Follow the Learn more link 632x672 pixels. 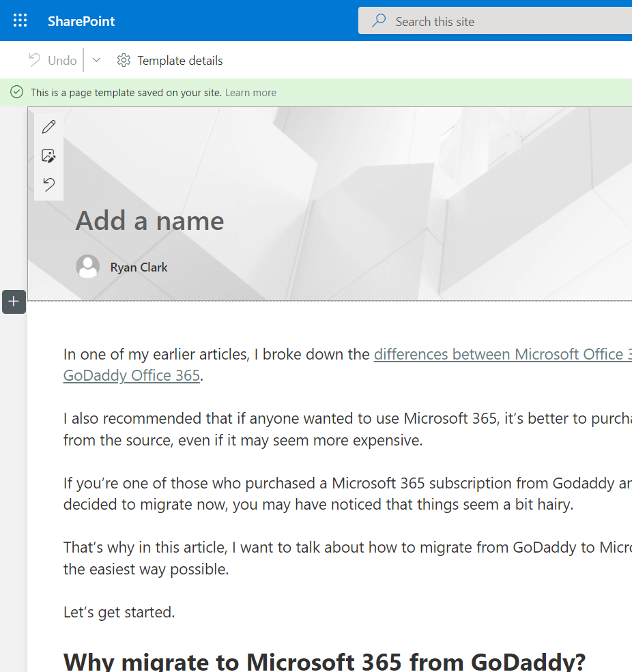point(251,93)
